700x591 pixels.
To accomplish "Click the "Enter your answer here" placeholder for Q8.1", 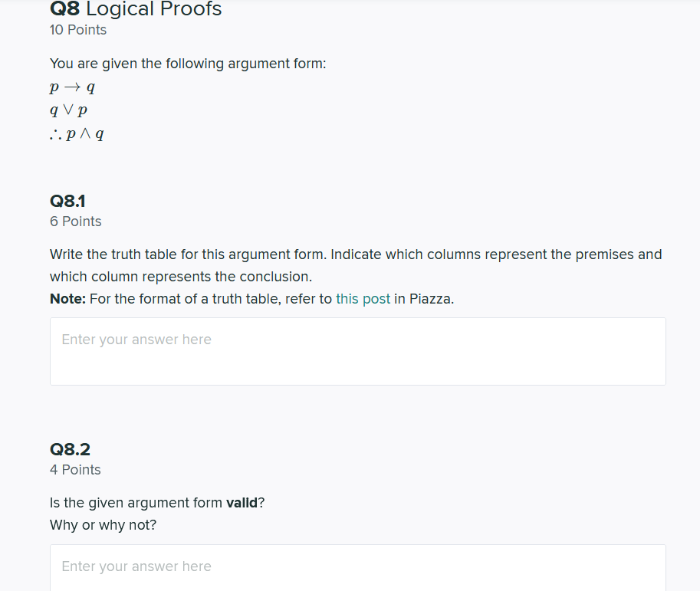I will pos(136,339).
